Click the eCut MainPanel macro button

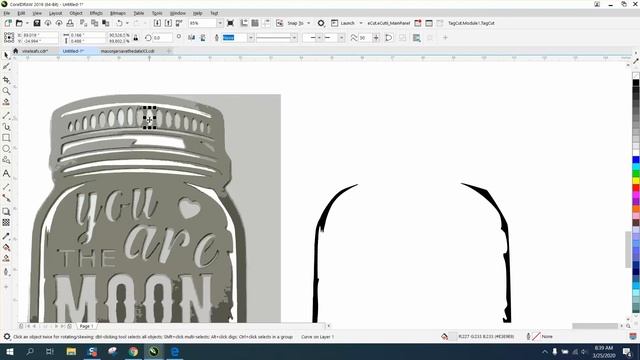pyautogui.click(x=389, y=23)
